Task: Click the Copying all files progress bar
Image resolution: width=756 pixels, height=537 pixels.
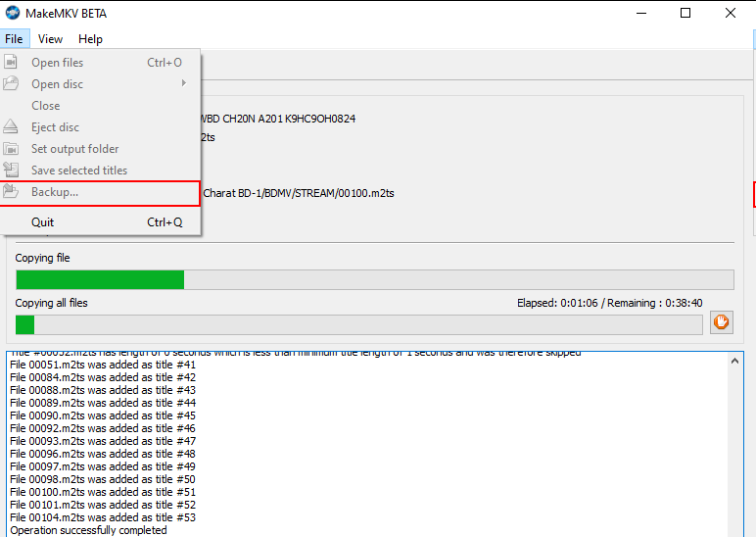Action: 359,324
